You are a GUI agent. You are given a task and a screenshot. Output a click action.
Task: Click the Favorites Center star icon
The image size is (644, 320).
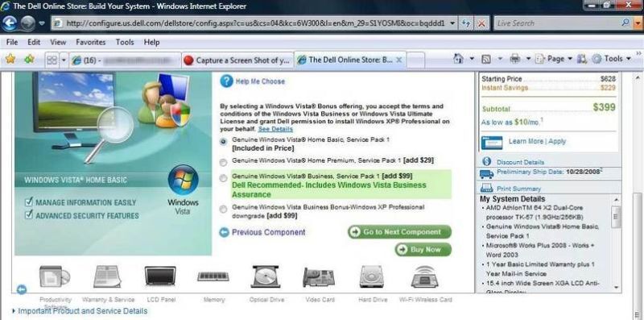coord(10,60)
